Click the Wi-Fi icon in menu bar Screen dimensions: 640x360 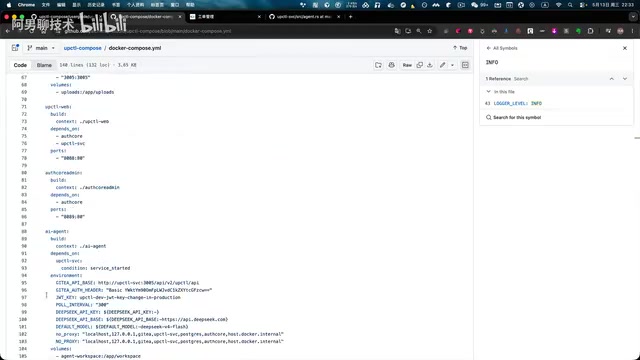pyautogui.click(x=559, y=5)
